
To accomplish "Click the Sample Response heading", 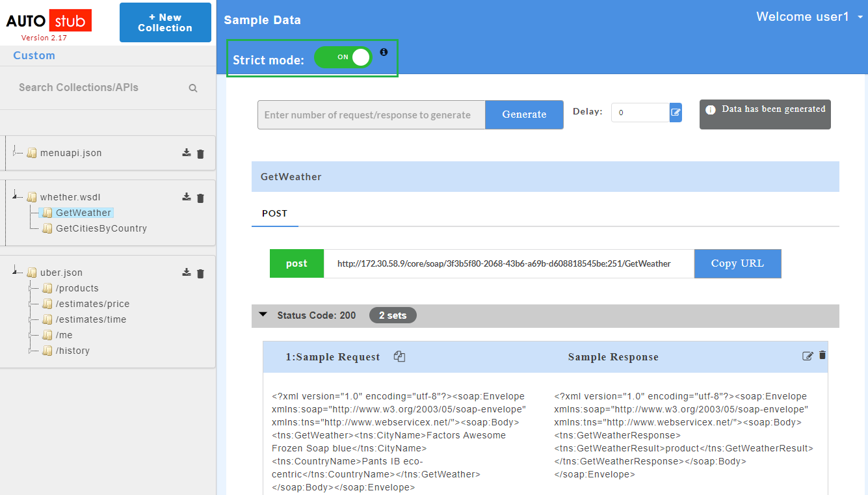I will point(613,356).
